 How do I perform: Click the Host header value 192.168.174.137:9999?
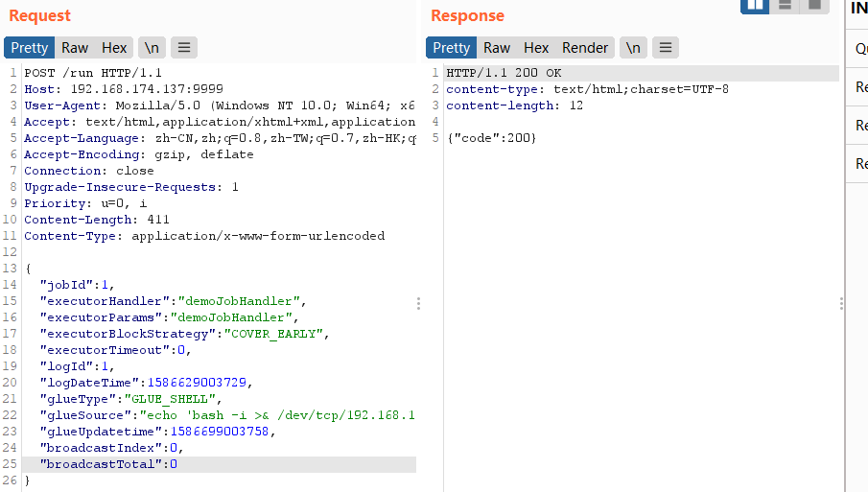147,89
